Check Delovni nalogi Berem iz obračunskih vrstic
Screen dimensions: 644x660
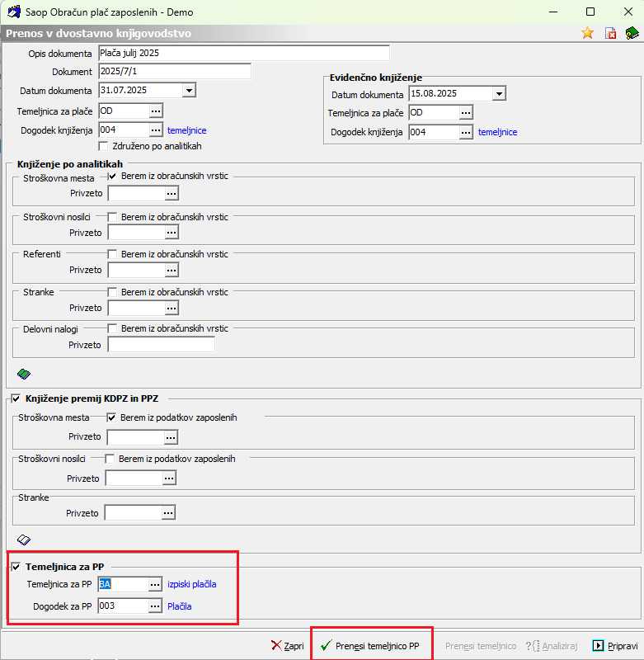(x=112, y=328)
